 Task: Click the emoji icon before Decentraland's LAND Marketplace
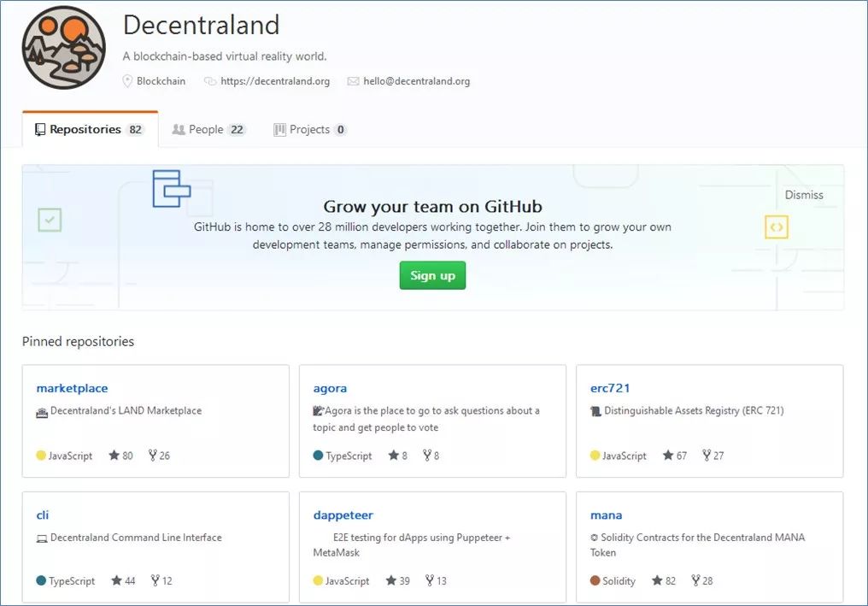42,412
